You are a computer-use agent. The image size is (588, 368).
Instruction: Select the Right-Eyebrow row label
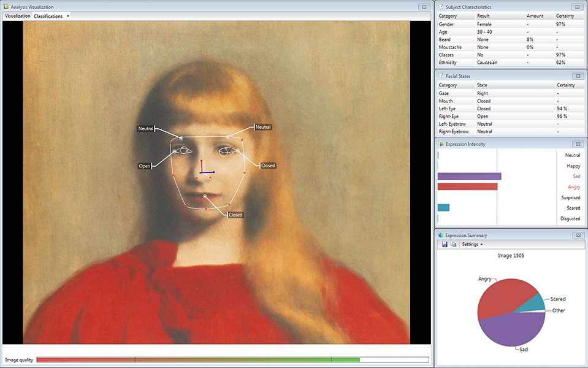[454, 132]
